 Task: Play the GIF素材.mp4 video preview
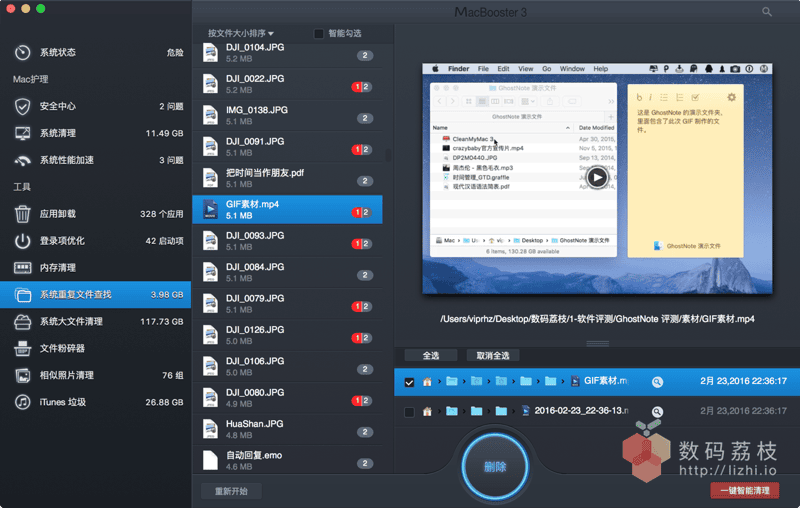[x=597, y=177]
